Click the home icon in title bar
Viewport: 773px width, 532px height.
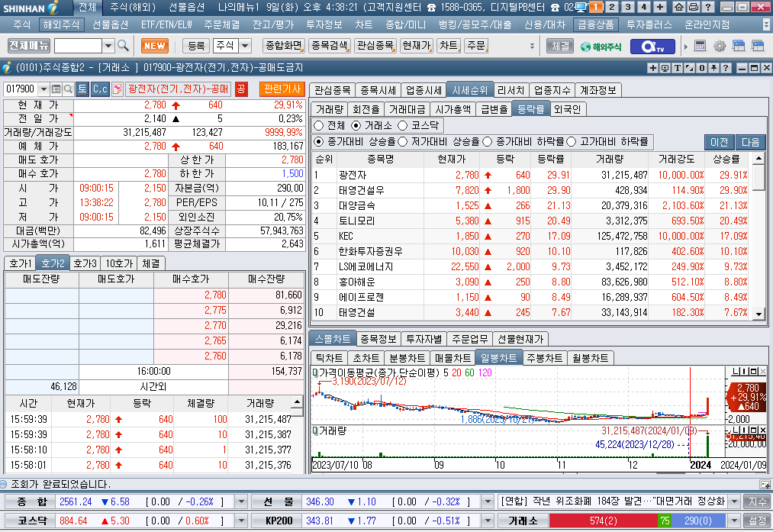point(679,7)
